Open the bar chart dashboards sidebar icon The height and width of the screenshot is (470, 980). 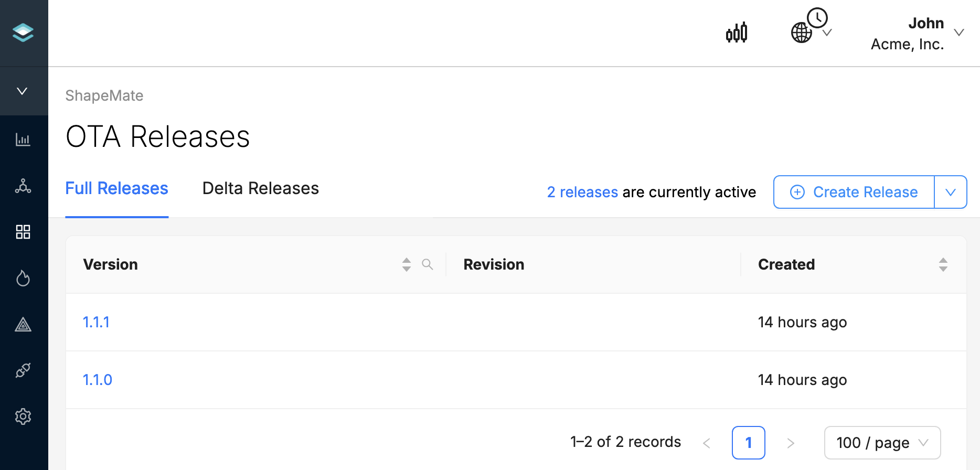[23, 140]
